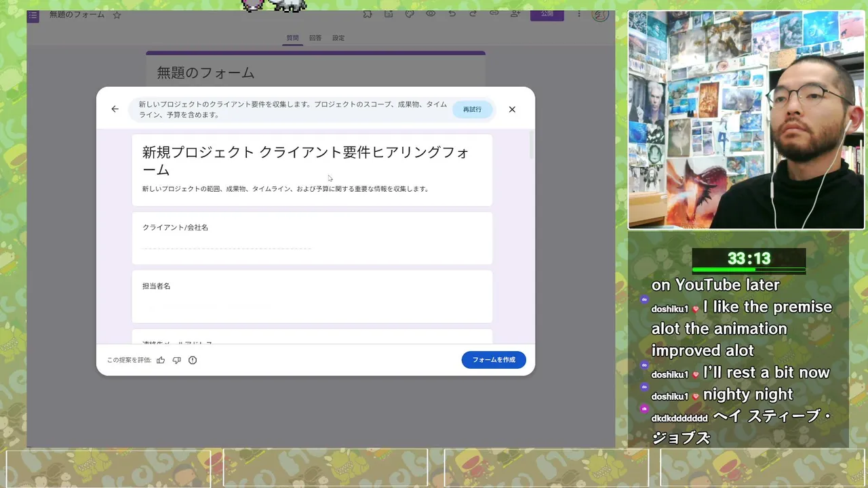Click the フォームを作成 button
Viewport: 868px width, 488px height.
tap(494, 360)
